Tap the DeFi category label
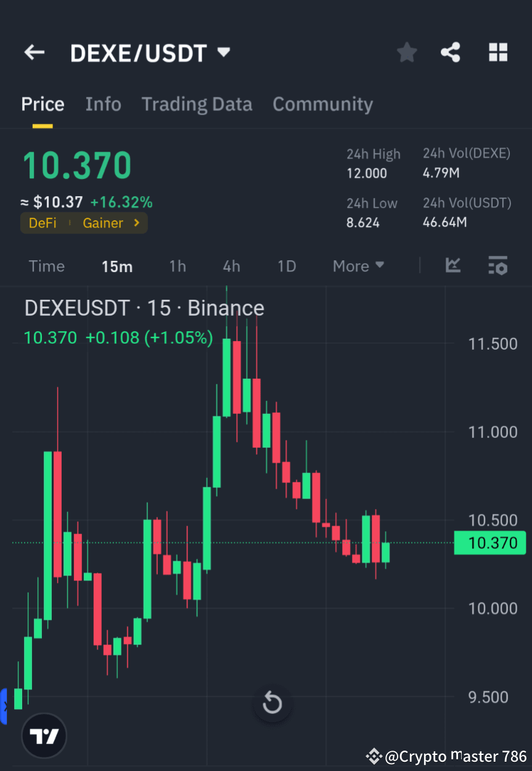Image resolution: width=532 pixels, height=771 pixels. coord(42,223)
